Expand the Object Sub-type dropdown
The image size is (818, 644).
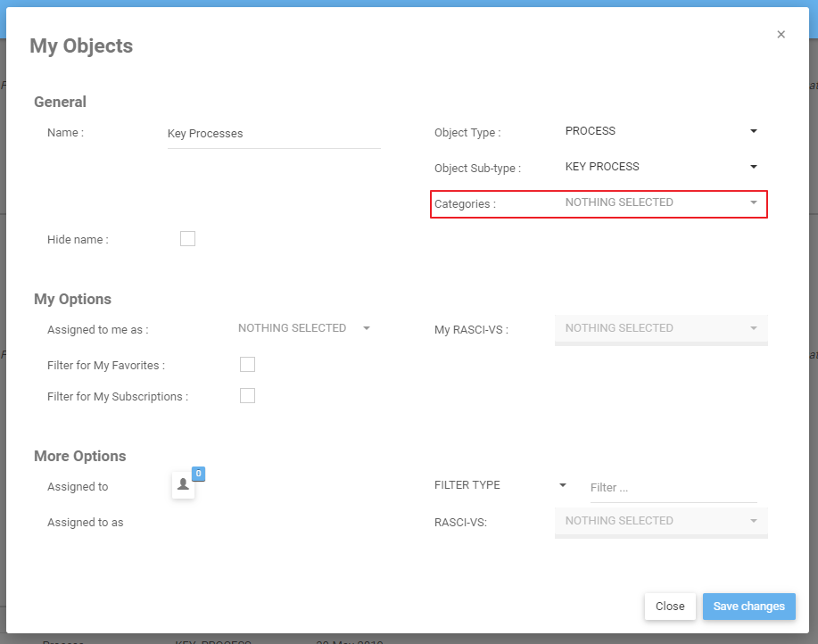point(660,167)
